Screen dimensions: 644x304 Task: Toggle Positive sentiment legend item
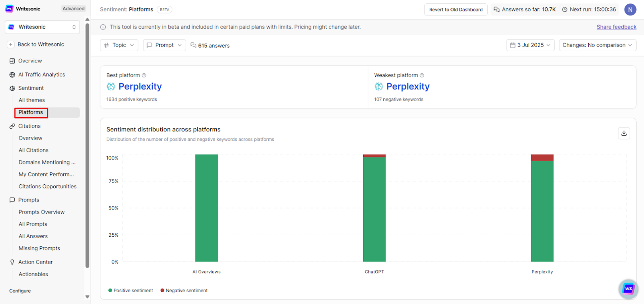click(130, 291)
